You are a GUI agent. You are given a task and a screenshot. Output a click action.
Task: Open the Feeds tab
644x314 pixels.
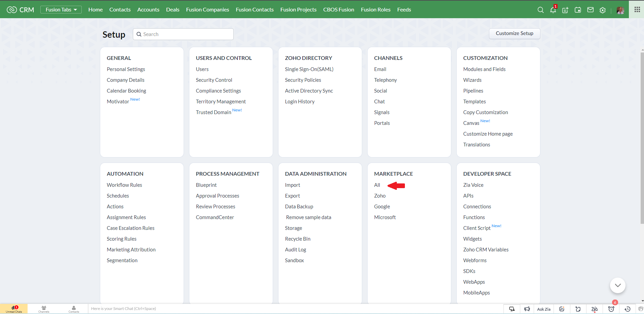[x=404, y=10]
